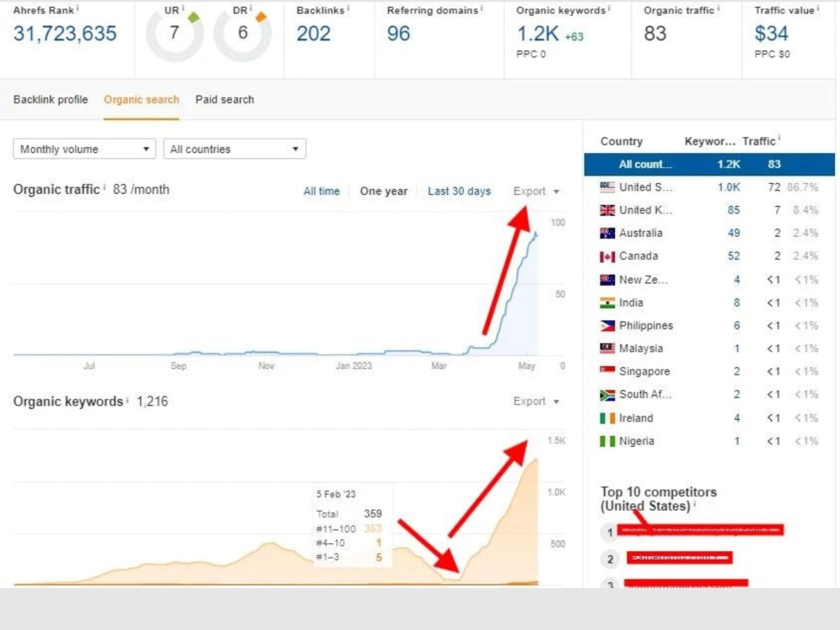Select the All countries table row
Image resolution: width=840 pixels, height=630 pixels.
tap(709, 165)
